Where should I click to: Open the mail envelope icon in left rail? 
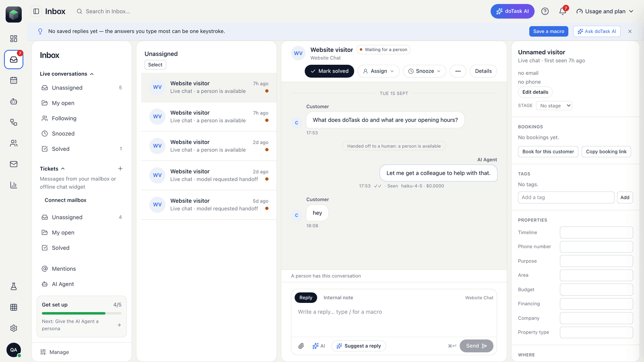[14, 164]
